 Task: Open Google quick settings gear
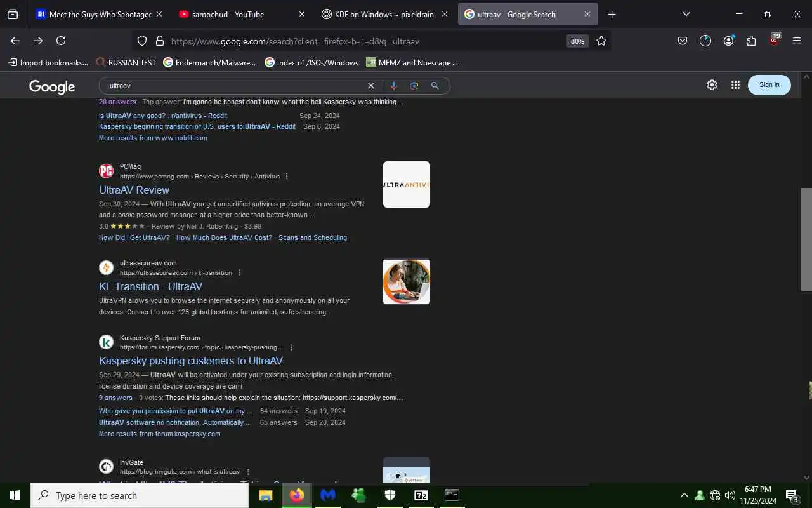click(712, 85)
